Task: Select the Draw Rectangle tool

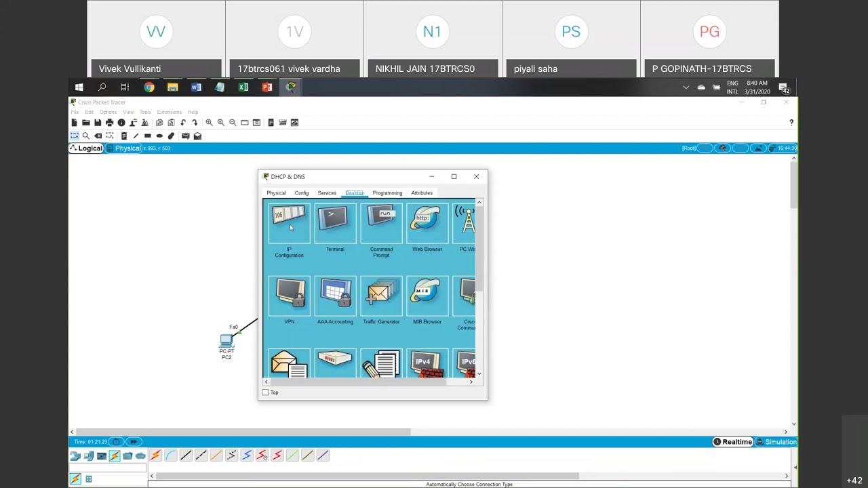Action: pyautogui.click(x=147, y=136)
